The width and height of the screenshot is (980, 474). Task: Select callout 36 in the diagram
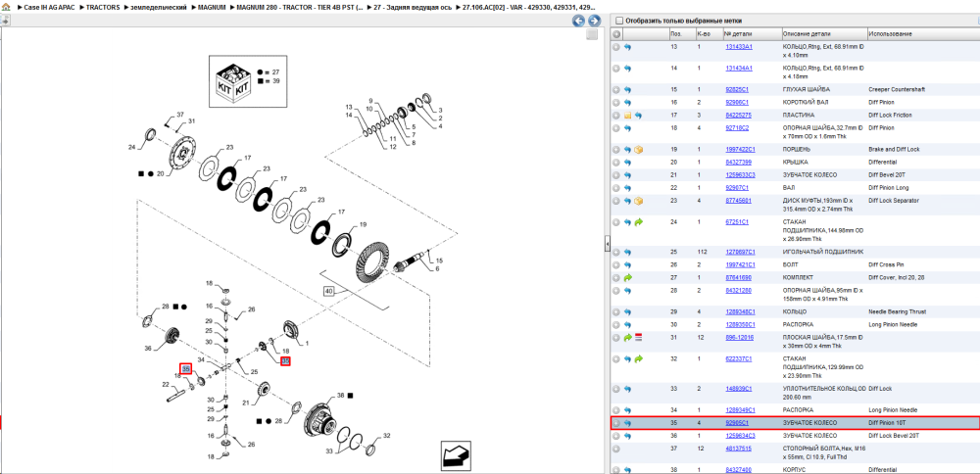click(148, 349)
